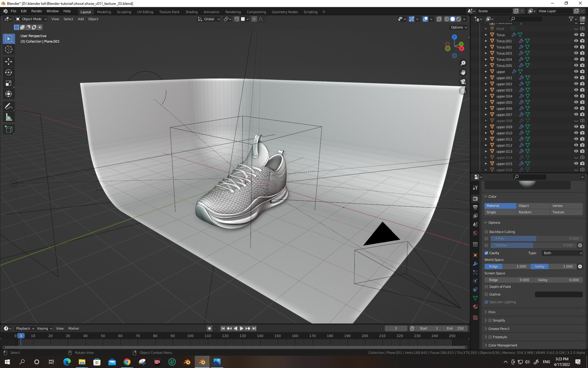Select the Annotate tool
588x368 pixels.
(x=8, y=105)
